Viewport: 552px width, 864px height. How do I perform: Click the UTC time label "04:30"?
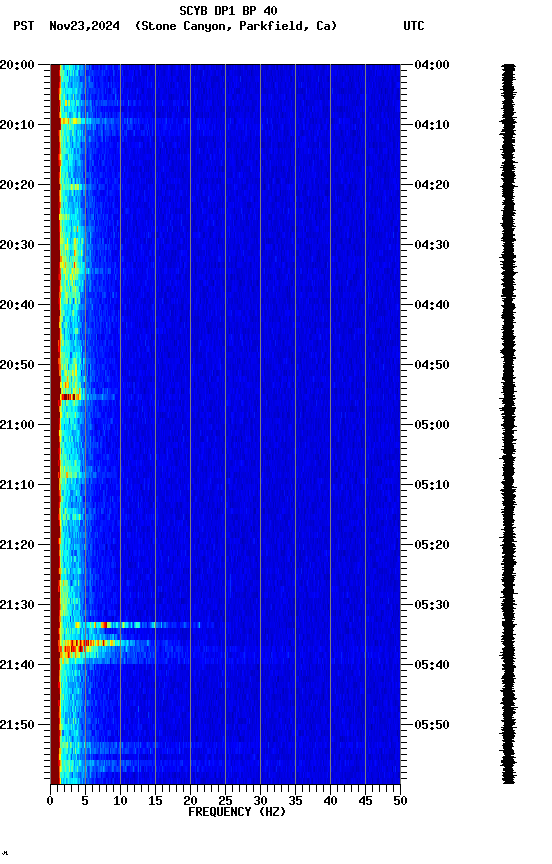pyautogui.click(x=432, y=245)
